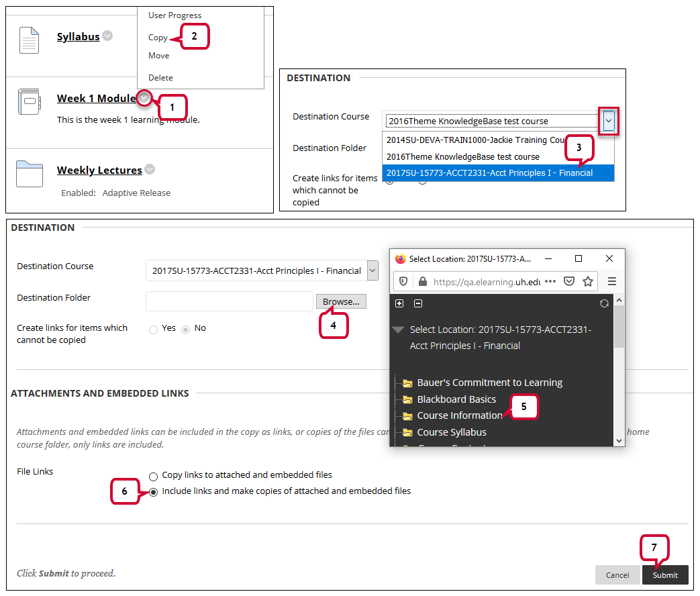
Task: Select 2017SU-15773-ACCT2331 Acct Principles option
Action: tap(498, 172)
